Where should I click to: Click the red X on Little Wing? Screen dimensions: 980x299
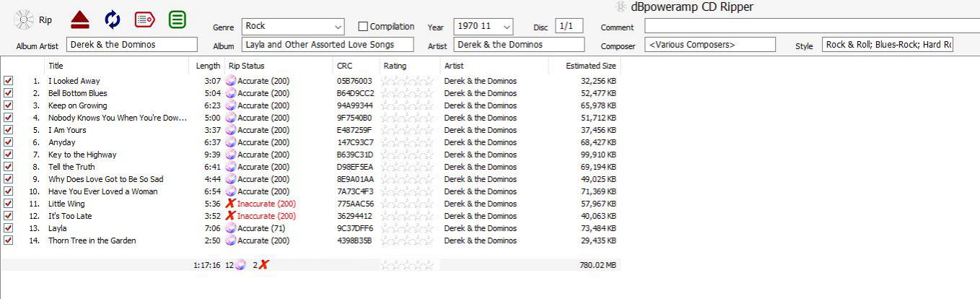230,204
